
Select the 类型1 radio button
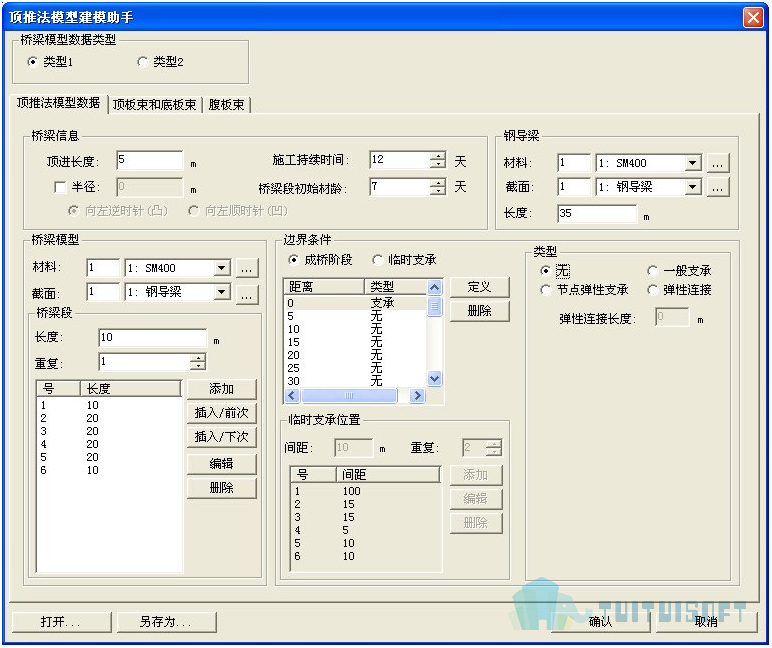[x=32, y=62]
